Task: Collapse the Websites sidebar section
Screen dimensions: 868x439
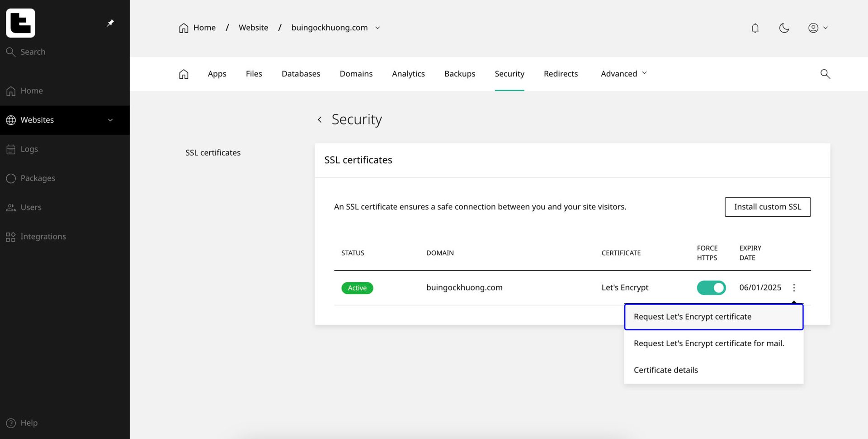Action: pyautogui.click(x=110, y=120)
